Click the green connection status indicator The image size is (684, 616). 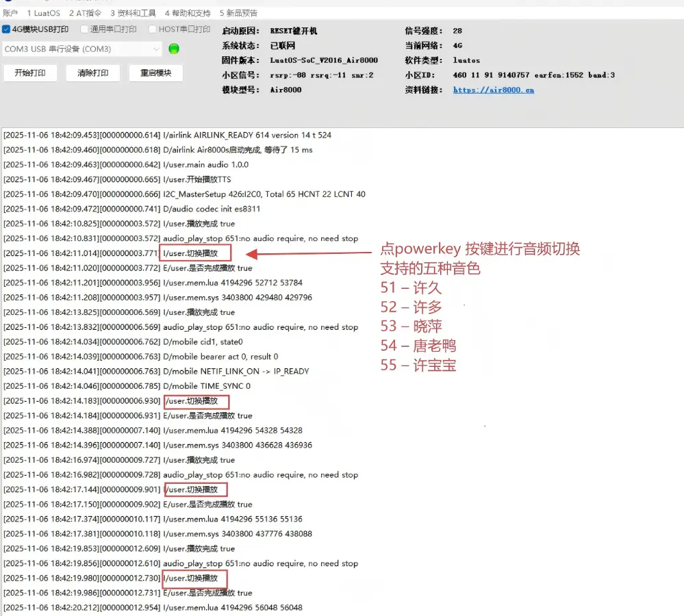(174, 49)
